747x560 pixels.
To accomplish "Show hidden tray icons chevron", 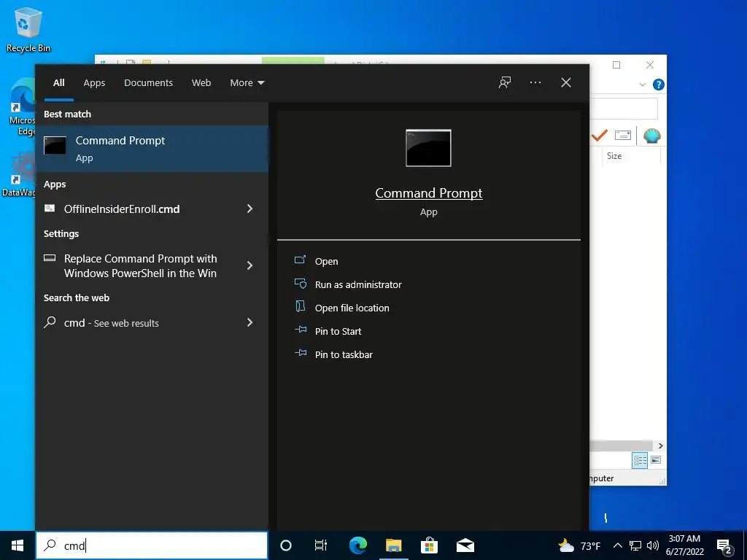I will click(x=617, y=545).
